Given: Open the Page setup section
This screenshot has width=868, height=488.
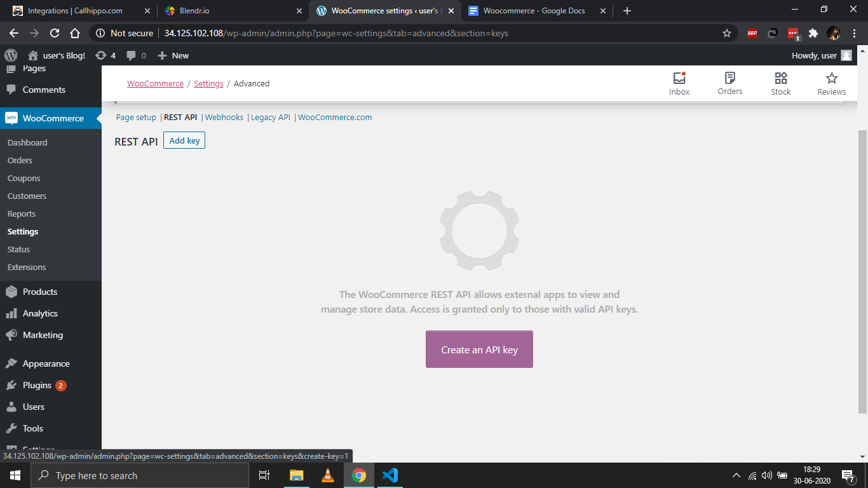Looking at the screenshot, I should point(136,117).
